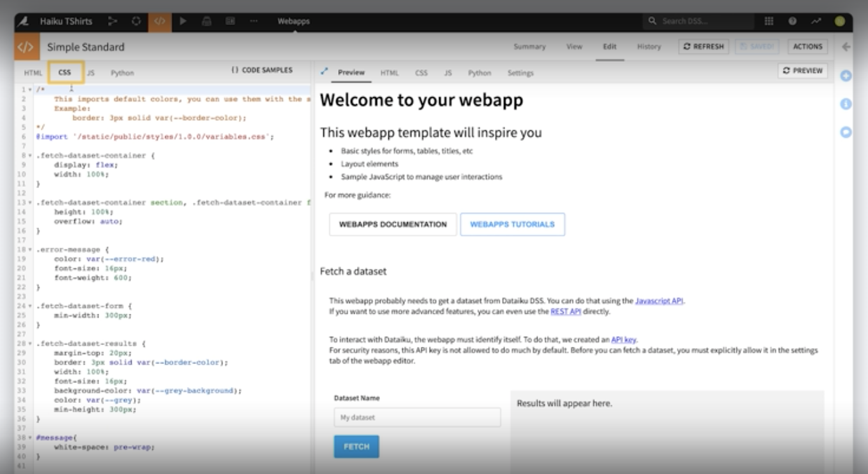Click the @import variables.css line in editor

pos(155,137)
